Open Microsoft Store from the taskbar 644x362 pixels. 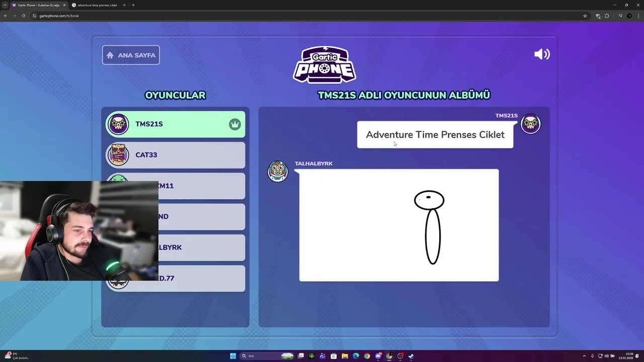[x=334, y=356]
